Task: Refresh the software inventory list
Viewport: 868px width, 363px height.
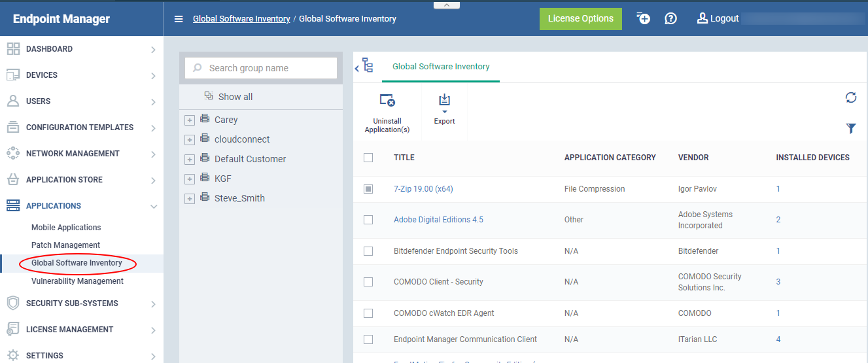Action: [851, 97]
